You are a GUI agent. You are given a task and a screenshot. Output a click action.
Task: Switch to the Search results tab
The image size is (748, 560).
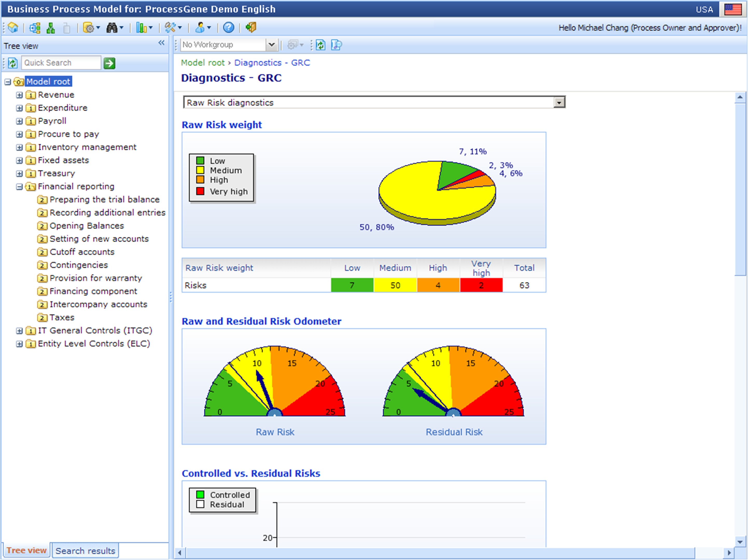coord(85,550)
